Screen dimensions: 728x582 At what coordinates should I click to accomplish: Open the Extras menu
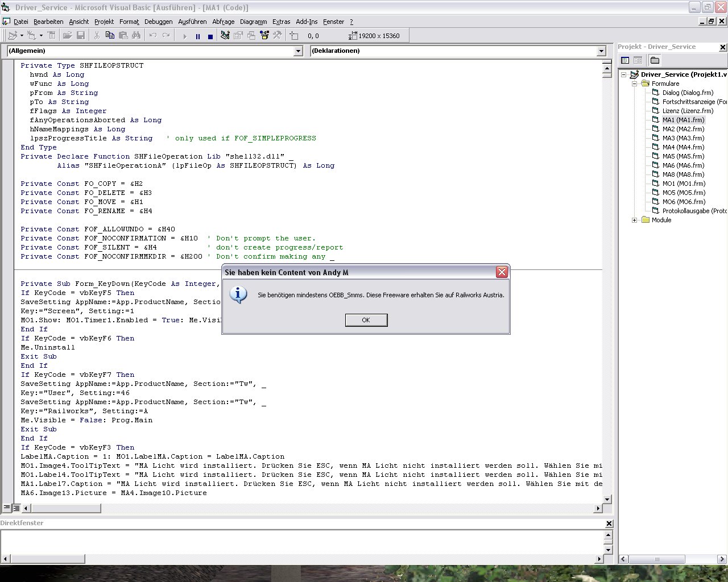(281, 22)
